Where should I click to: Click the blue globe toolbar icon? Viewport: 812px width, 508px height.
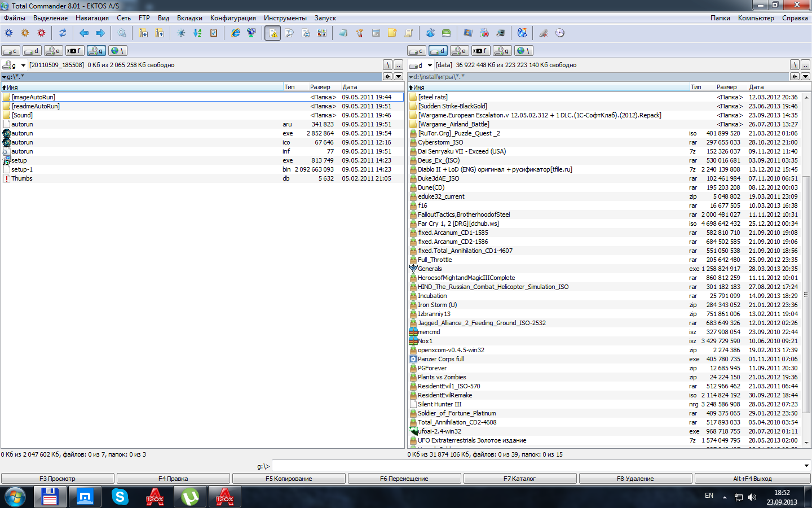coord(522,33)
